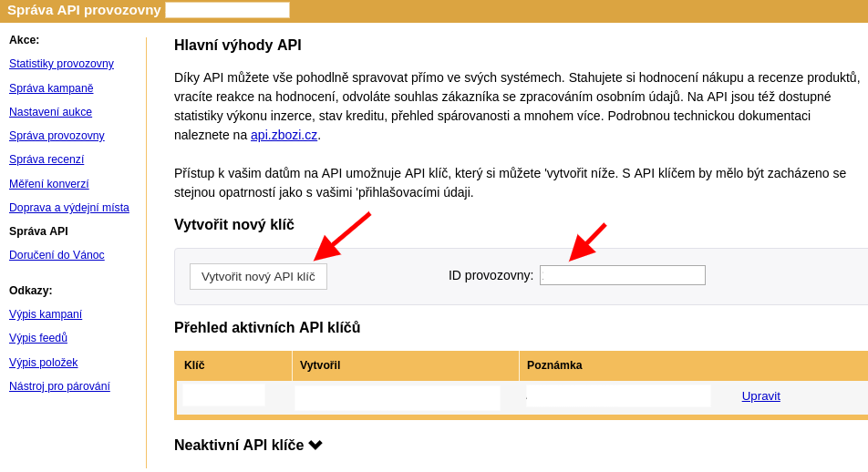Open Nastavení aukce page

pyautogui.click(x=50, y=112)
